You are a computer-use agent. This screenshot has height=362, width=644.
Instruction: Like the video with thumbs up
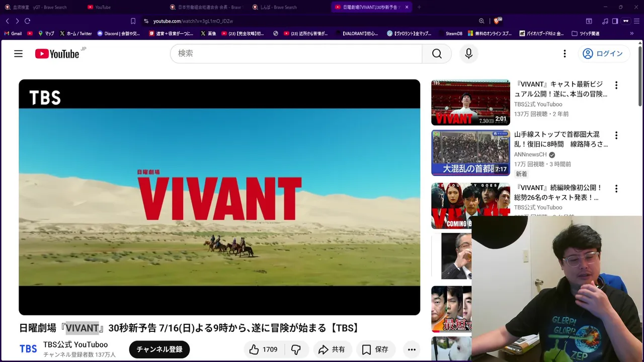click(264, 349)
